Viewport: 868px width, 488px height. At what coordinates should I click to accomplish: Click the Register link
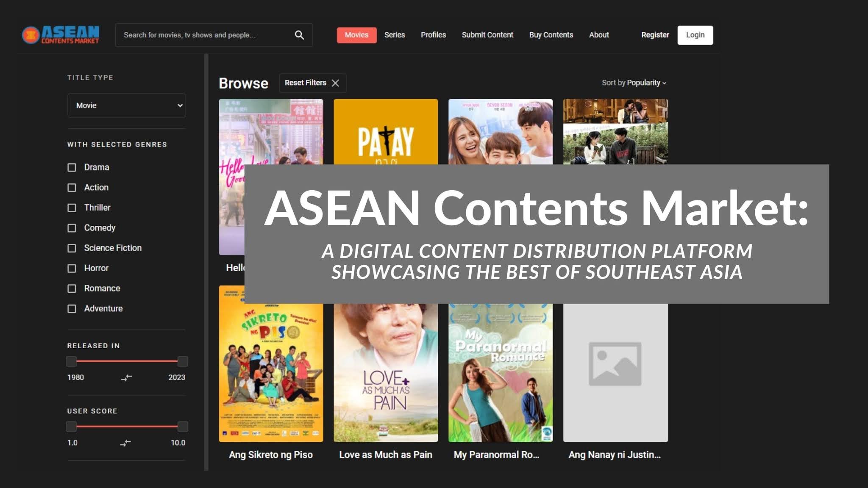click(655, 35)
